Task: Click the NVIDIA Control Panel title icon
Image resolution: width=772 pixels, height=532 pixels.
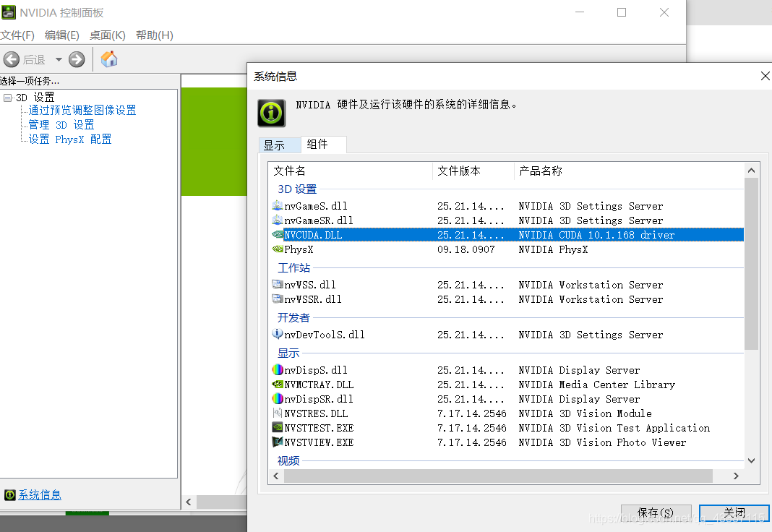Action: click(x=9, y=12)
